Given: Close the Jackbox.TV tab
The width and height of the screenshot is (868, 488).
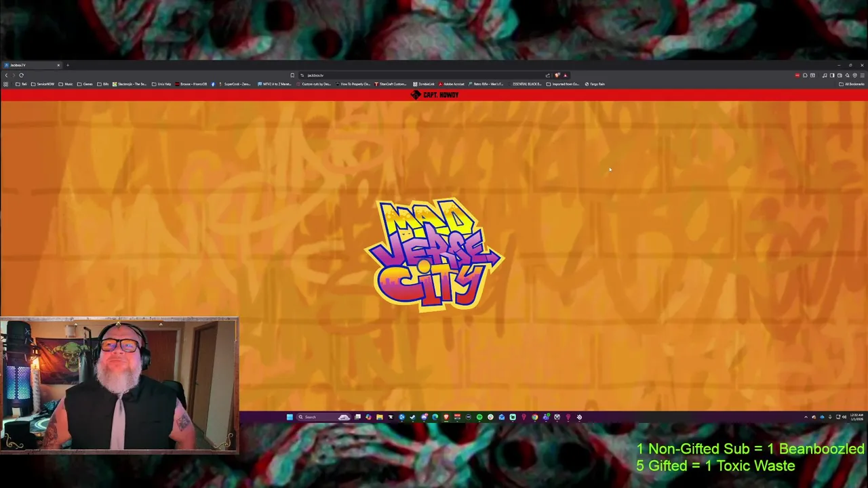Looking at the screenshot, I should (x=58, y=65).
